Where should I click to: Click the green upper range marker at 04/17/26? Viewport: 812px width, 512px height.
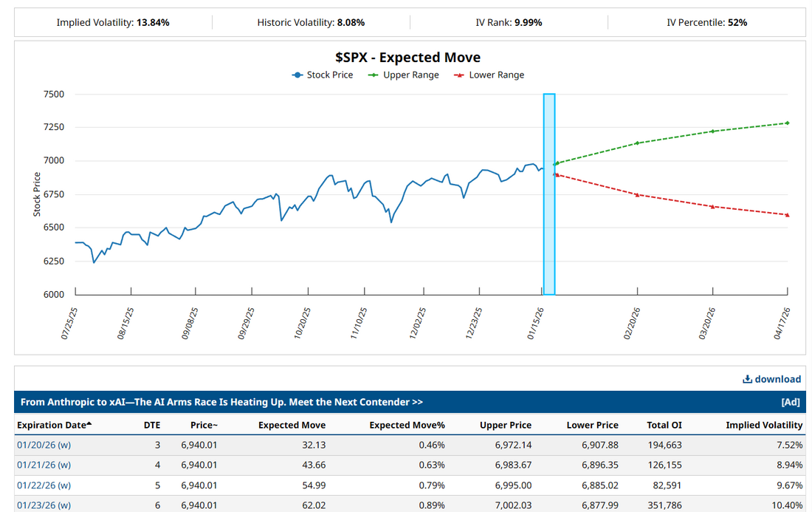tap(788, 123)
